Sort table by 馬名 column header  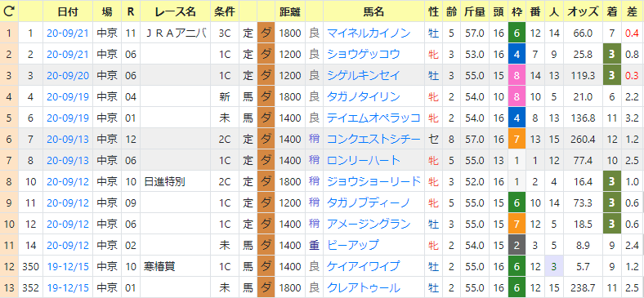tap(373, 11)
